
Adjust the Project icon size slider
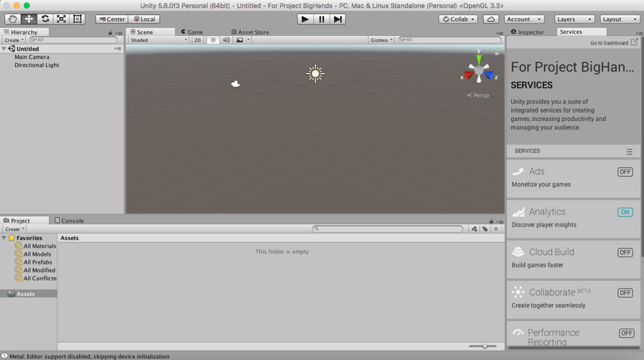click(485, 346)
